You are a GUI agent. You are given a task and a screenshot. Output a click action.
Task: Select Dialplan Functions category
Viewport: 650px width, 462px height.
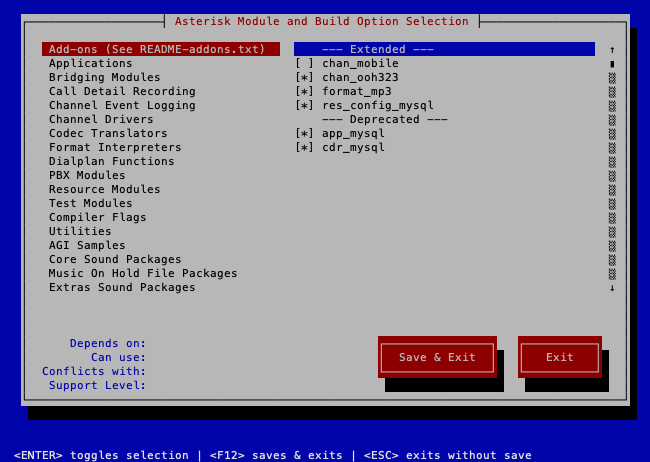[112, 161]
